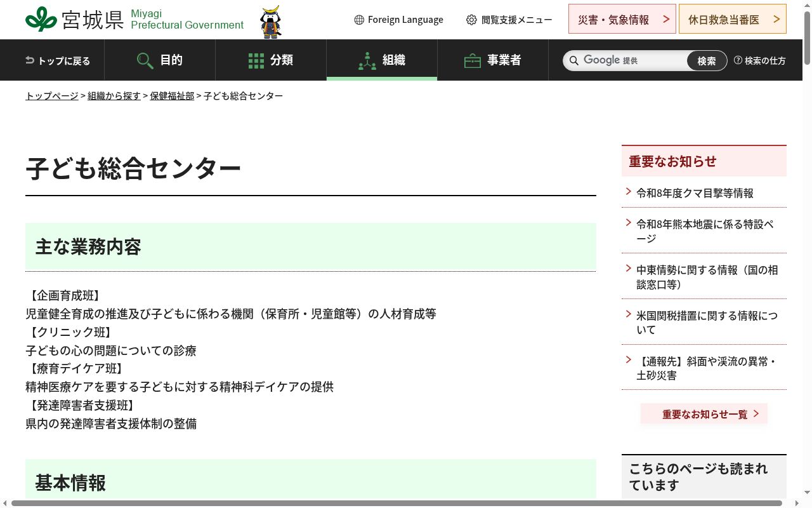Open 休日救急当番医 holiday doctor page
The width and height of the screenshot is (812, 508).
pyautogui.click(x=733, y=19)
